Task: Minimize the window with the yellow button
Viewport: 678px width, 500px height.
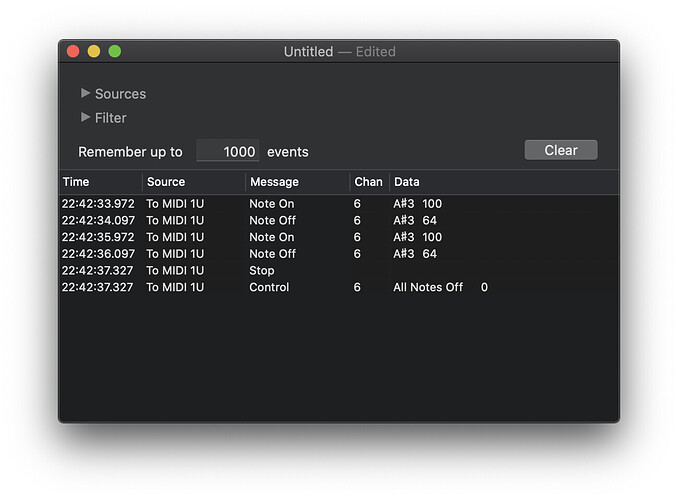Action: pyautogui.click(x=94, y=51)
